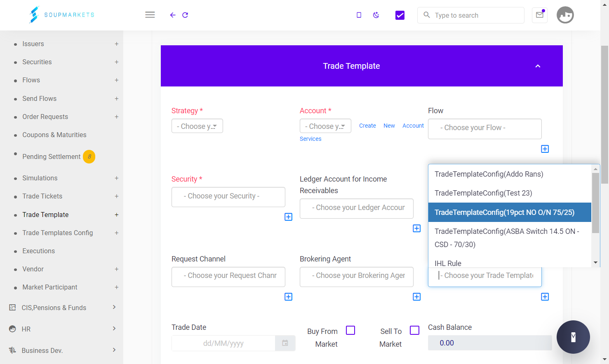The image size is (609, 364).
Task: Open Choose your Brokering Agent dropdown
Action: [x=357, y=277]
